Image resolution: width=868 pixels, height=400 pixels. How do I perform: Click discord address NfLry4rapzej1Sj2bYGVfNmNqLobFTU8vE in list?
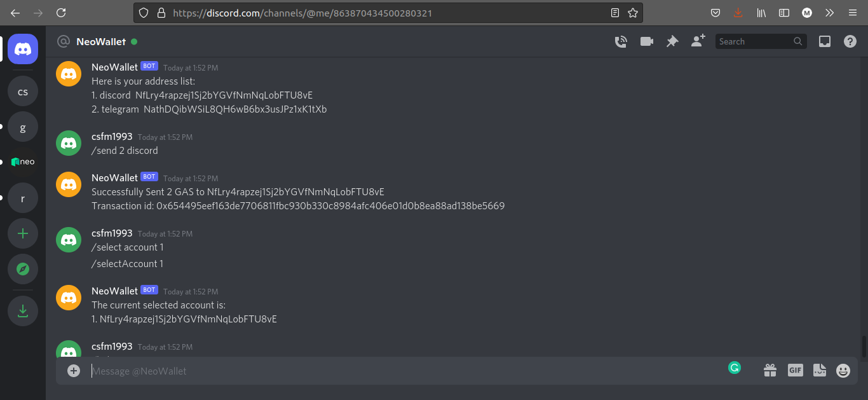pos(224,95)
